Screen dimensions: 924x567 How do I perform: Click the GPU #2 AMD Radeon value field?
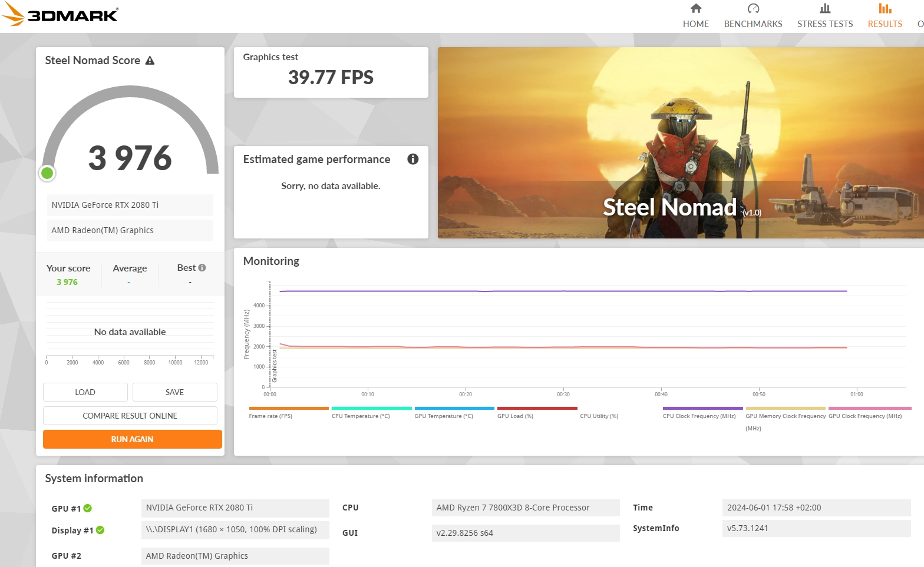pos(235,556)
